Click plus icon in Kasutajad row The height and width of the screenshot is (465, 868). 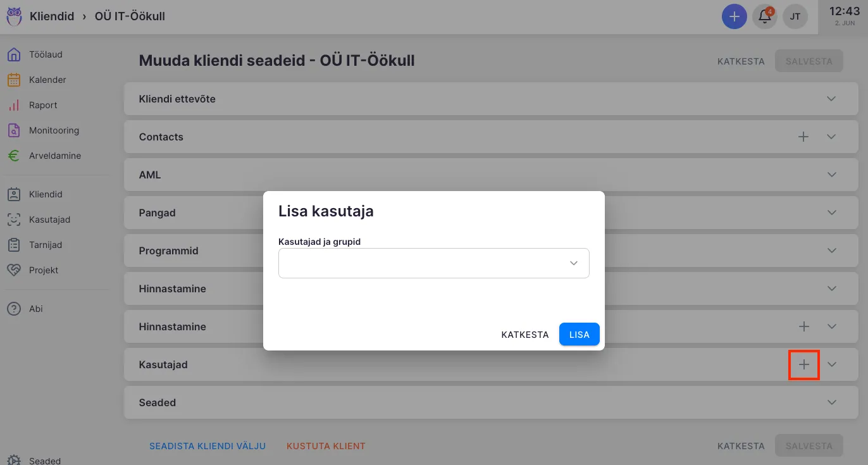click(803, 364)
